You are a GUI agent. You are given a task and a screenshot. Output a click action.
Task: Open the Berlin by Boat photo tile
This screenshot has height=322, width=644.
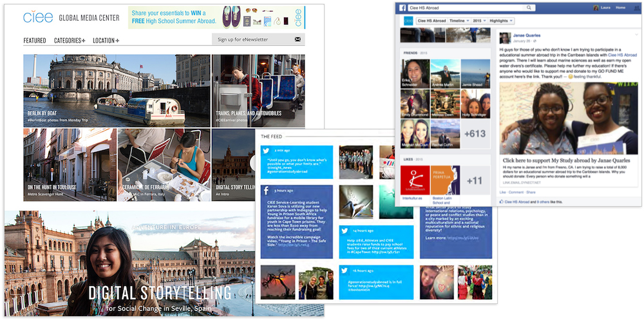click(117, 91)
